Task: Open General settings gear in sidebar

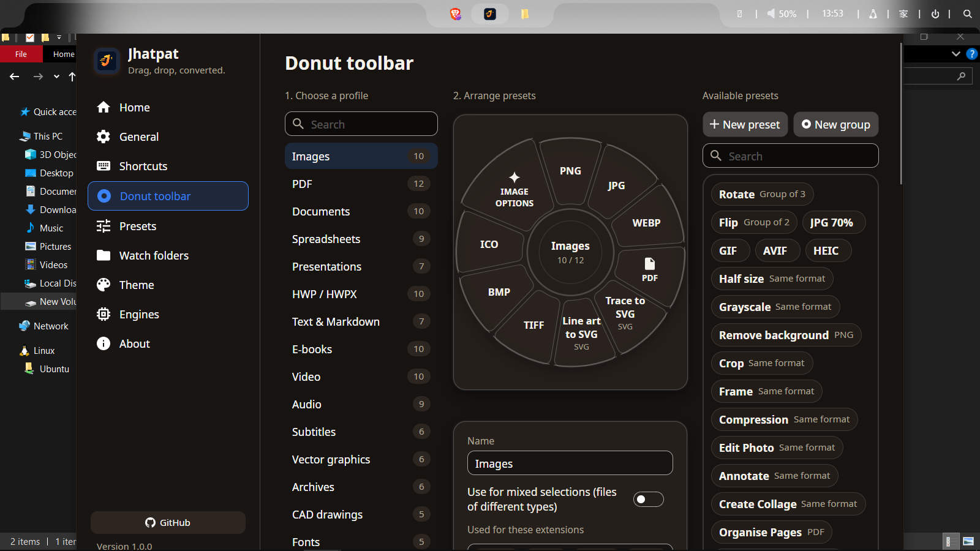Action: click(x=168, y=137)
